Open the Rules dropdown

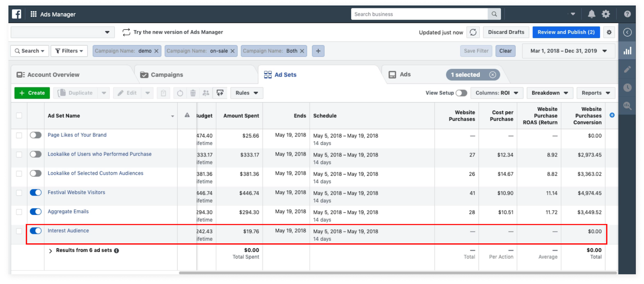(247, 93)
